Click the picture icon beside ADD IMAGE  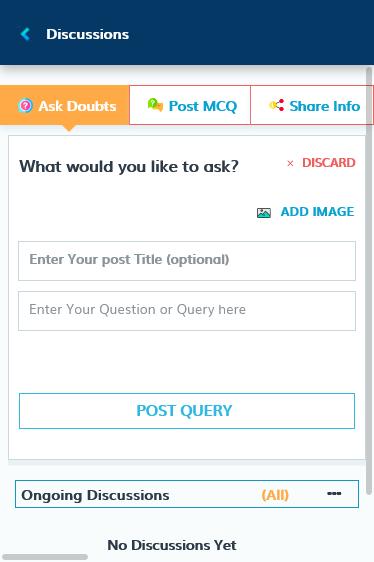pyautogui.click(x=264, y=213)
